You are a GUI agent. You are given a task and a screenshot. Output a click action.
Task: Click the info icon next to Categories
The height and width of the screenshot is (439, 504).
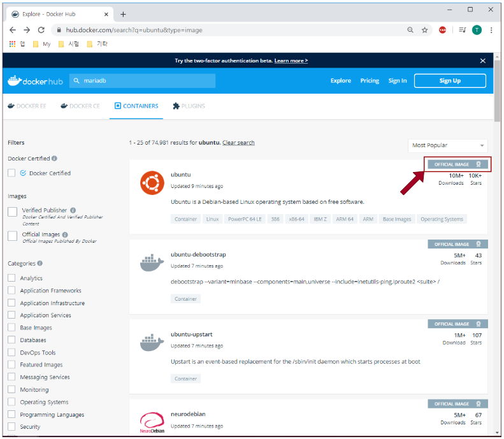(x=40, y=263)
